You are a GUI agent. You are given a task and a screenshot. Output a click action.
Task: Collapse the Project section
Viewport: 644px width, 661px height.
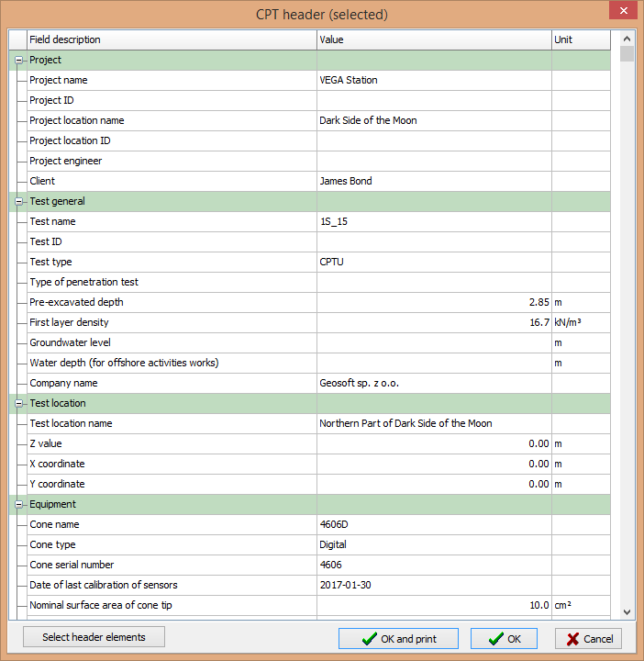tap(18, 60)
